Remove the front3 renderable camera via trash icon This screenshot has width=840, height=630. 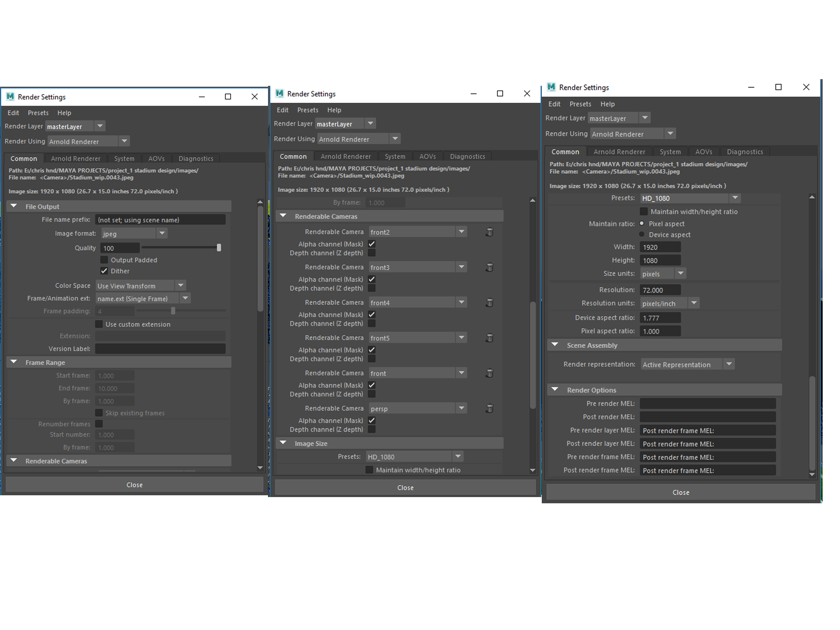(x=489, y=267)
